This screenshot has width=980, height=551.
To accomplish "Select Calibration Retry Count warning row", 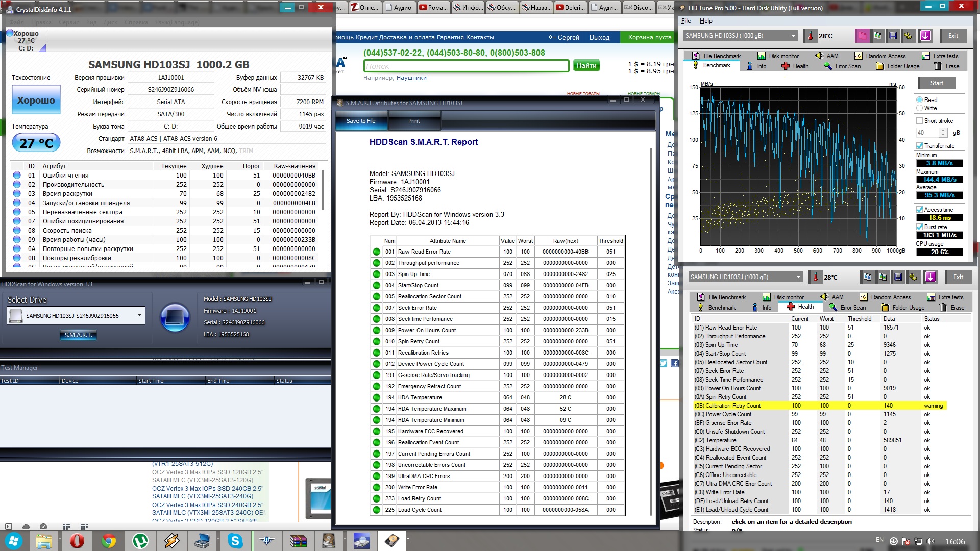I will pyautogui.click(x=819, y=406).
